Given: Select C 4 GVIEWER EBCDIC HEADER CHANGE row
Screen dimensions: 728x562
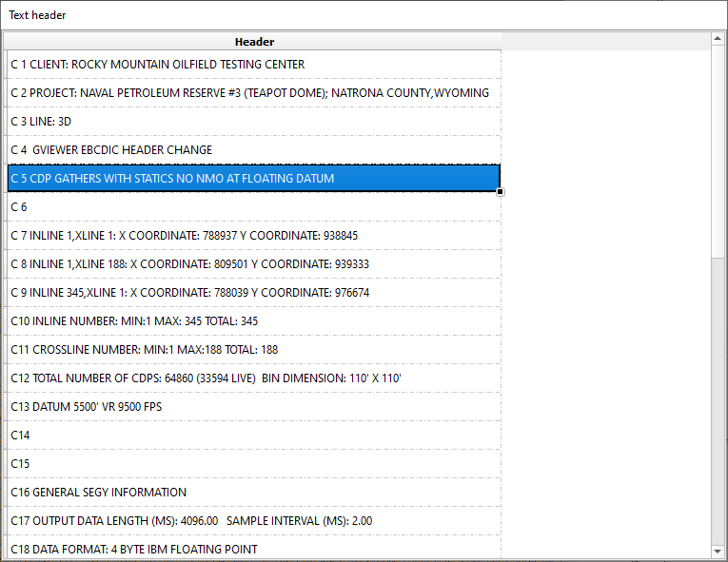Looking at the screenshot, I should tap(254, 150).
